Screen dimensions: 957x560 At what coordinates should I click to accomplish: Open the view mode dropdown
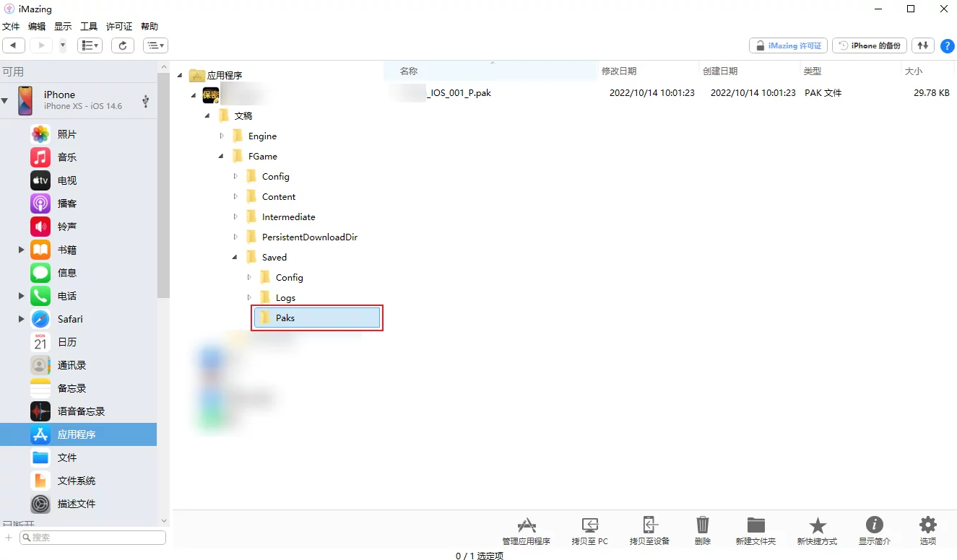[90, 45]
